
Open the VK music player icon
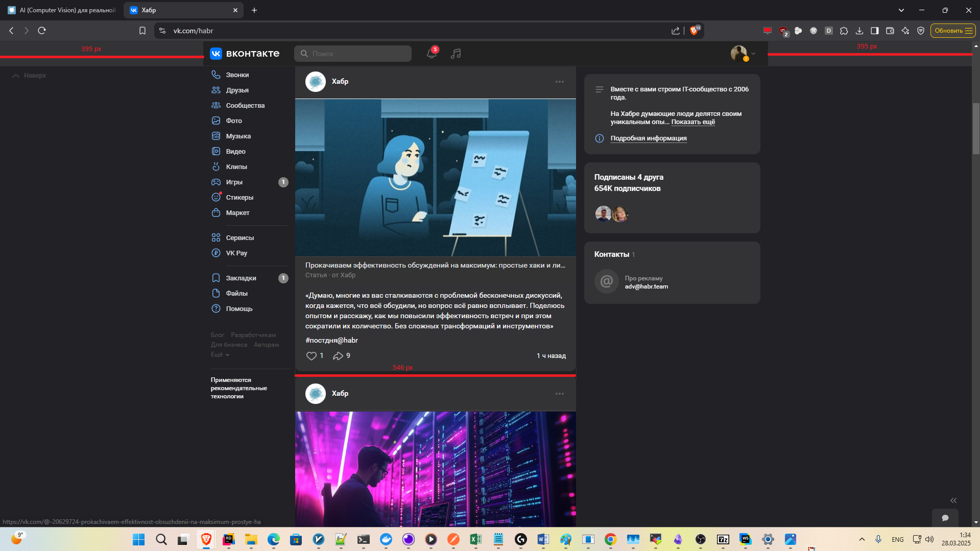(456, 54)
